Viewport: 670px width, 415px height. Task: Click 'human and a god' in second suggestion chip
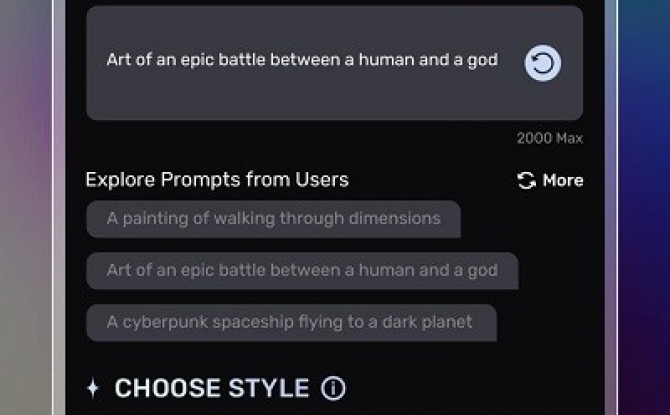429,271
